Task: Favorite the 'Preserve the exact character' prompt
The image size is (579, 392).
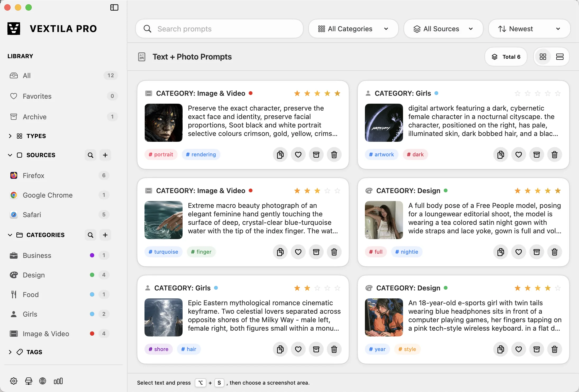Action: [298, 154]
